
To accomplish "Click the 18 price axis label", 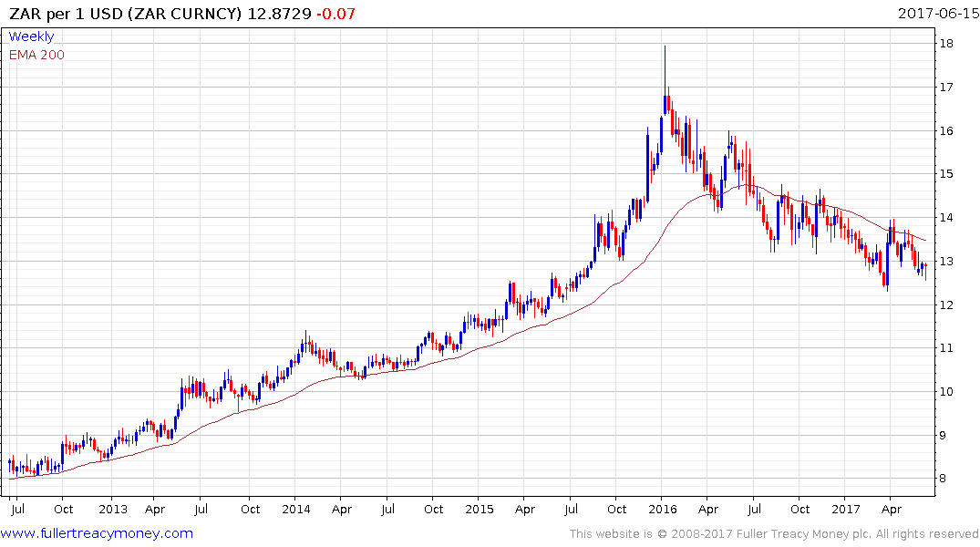I will pos(945,44).
